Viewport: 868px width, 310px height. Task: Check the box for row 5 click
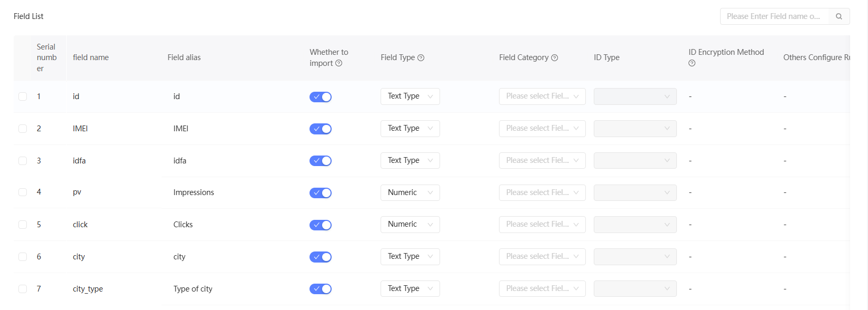(x=23, y=225)
